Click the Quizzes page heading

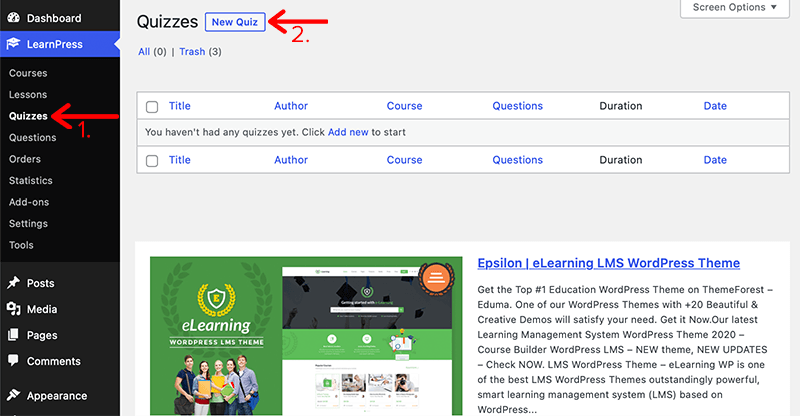pos(167,22)
